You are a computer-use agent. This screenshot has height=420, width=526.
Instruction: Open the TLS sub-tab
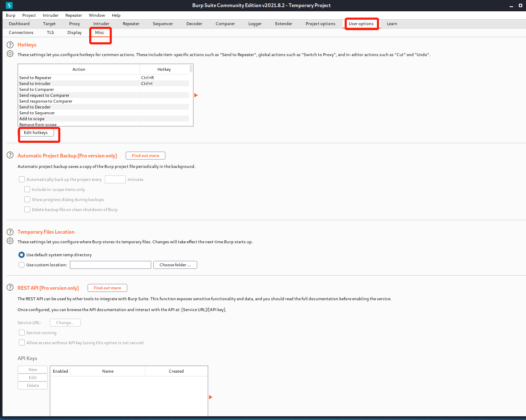pos(50,33)
